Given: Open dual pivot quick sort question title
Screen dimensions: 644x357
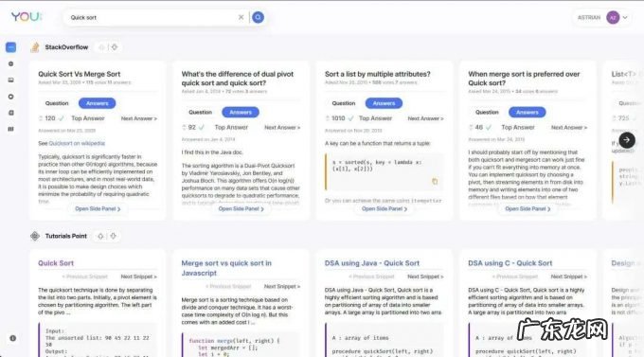Looking at the screenshot, I should pos(238,78).
